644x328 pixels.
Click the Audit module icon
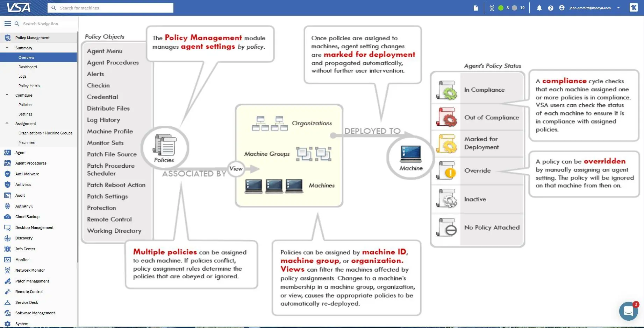point(7,195)
